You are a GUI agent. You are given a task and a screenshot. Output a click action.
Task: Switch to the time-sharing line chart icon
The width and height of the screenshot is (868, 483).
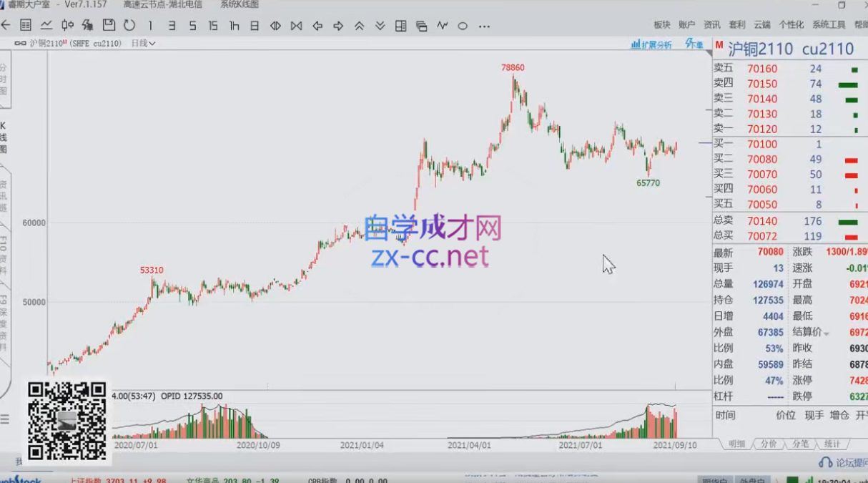tap(46, 26)
